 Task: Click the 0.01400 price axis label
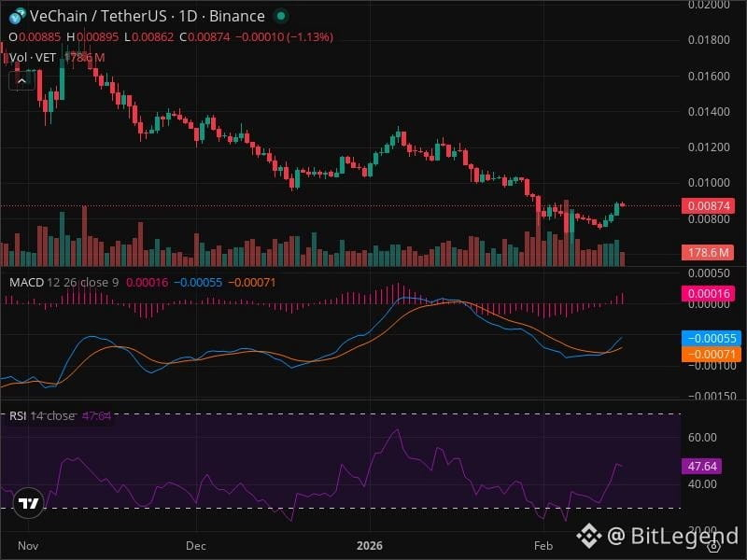tap(709, 111)
